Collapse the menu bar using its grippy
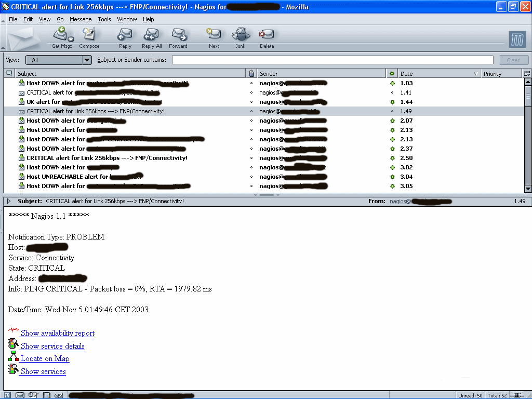This screenshot has height=399, width=532. 3,20
